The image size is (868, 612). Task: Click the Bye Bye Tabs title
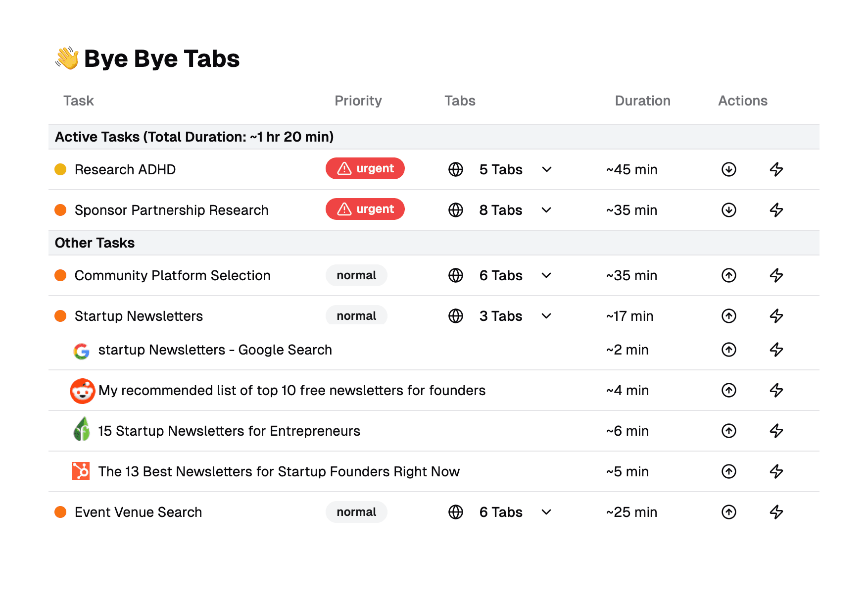coord(162,58)
